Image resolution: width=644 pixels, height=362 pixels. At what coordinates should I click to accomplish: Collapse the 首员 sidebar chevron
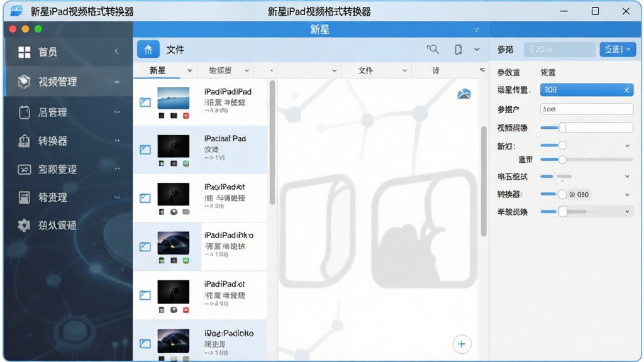pyautogui.click(x=116, y=52)
